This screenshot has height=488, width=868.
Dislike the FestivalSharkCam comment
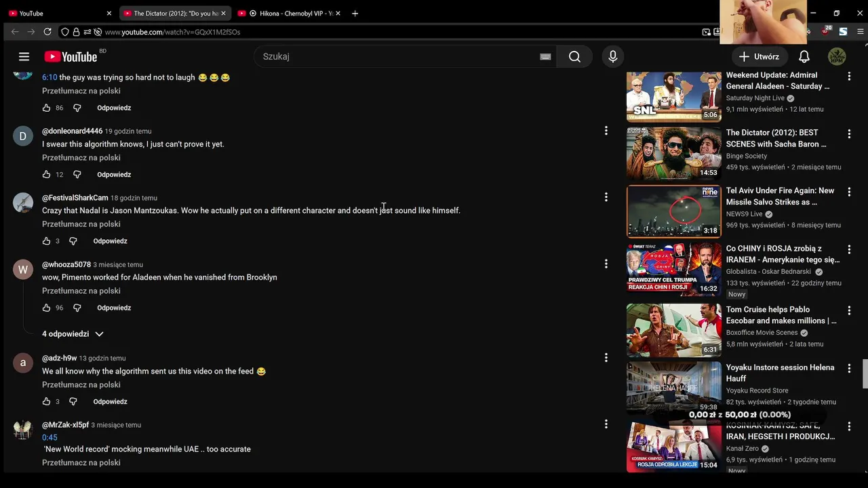pos(73,241)
